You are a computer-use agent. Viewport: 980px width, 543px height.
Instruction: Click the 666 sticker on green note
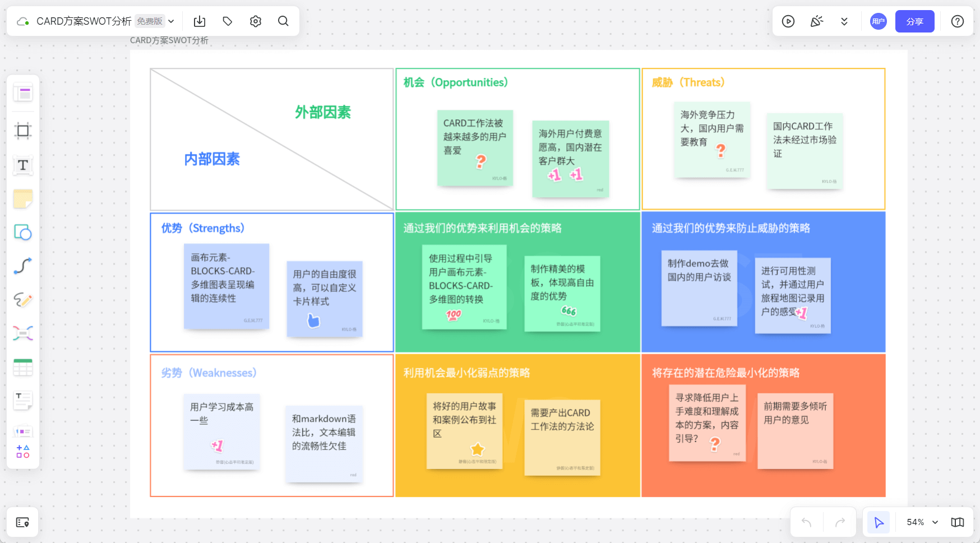point(569,310)
